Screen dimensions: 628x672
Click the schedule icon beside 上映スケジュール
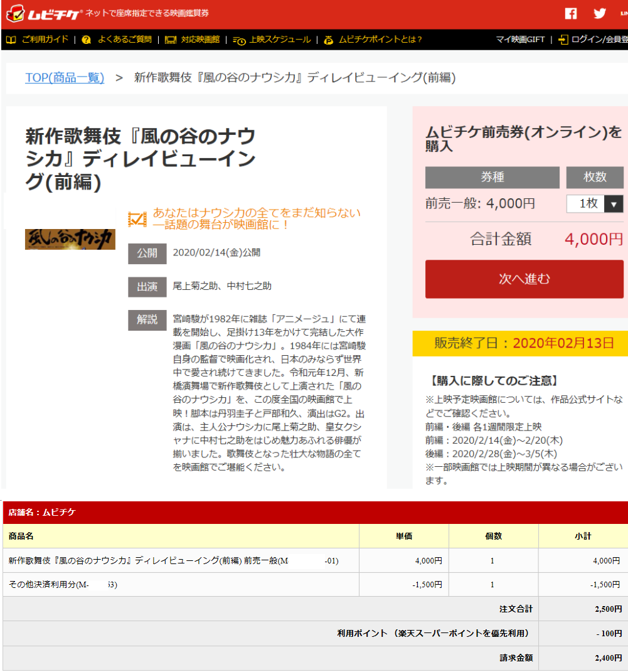[x=239, y=40]
